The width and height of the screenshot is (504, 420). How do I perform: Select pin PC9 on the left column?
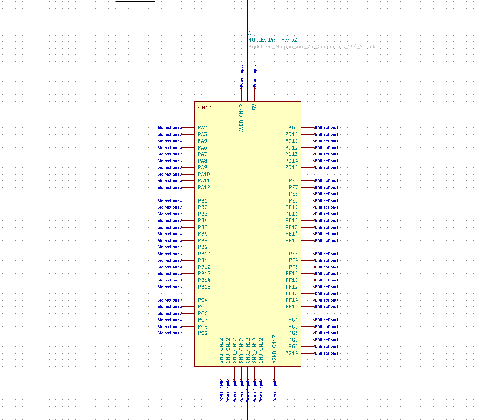point(202,332)
